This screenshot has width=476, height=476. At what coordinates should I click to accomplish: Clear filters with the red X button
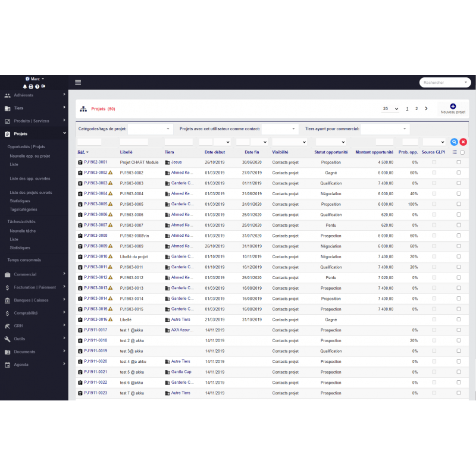(463, 142)
